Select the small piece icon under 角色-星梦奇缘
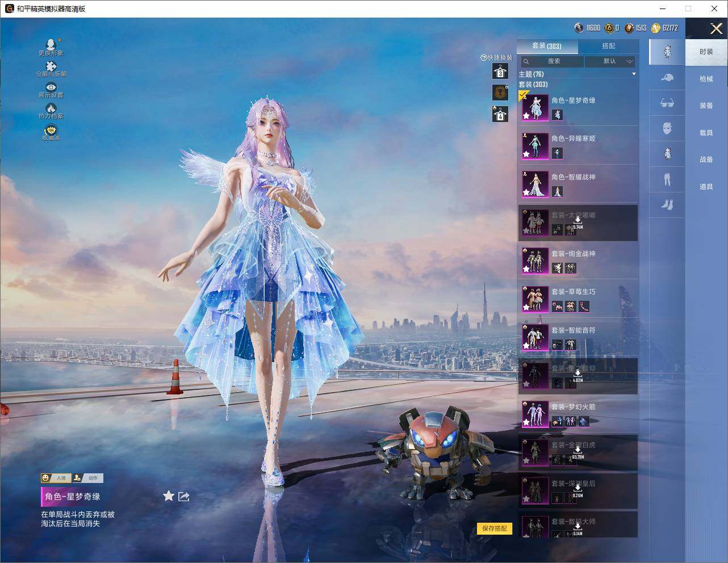 (x=557, y=115)
